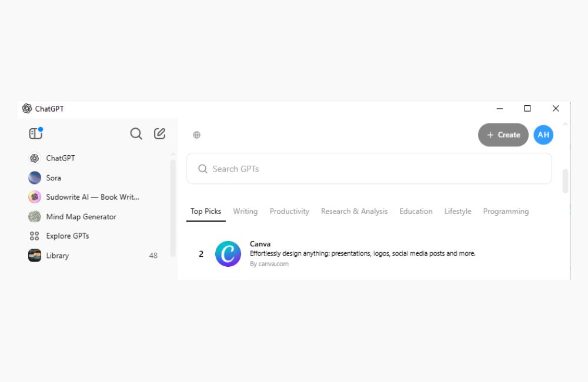Click the Sudowrite AI avatar icon
The height and width of the screenshot is (382, 588).
pos(35,197)
